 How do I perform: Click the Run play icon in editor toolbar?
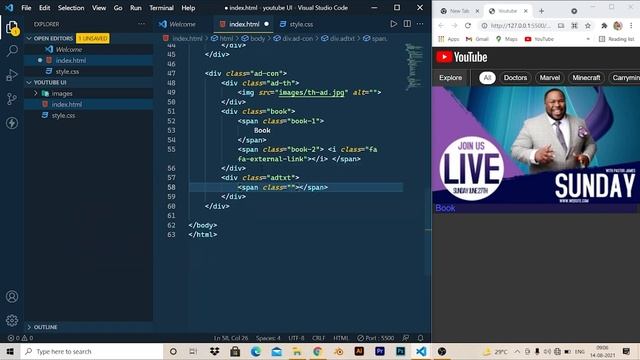pyautogui.click(x=393, y=24)
